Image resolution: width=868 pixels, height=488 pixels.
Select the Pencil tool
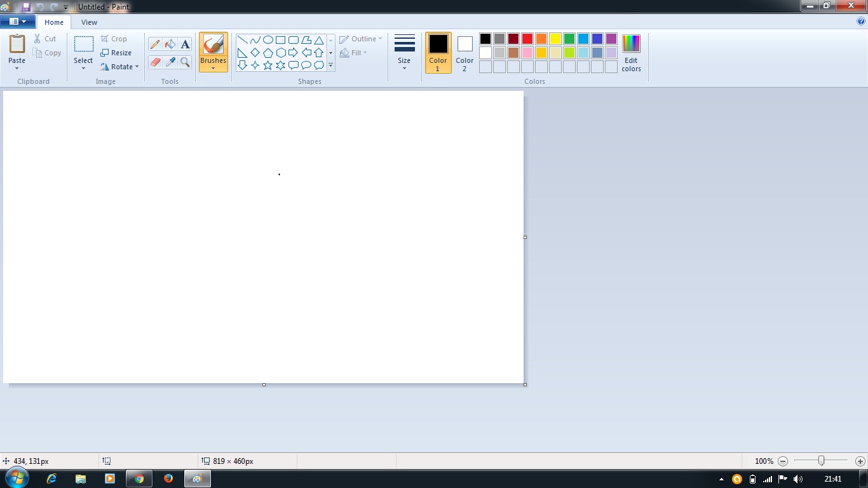[x=155, y=44]
